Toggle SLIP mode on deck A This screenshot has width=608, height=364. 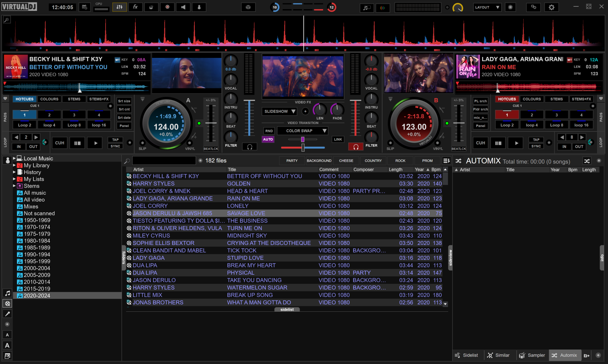(142, 143)
